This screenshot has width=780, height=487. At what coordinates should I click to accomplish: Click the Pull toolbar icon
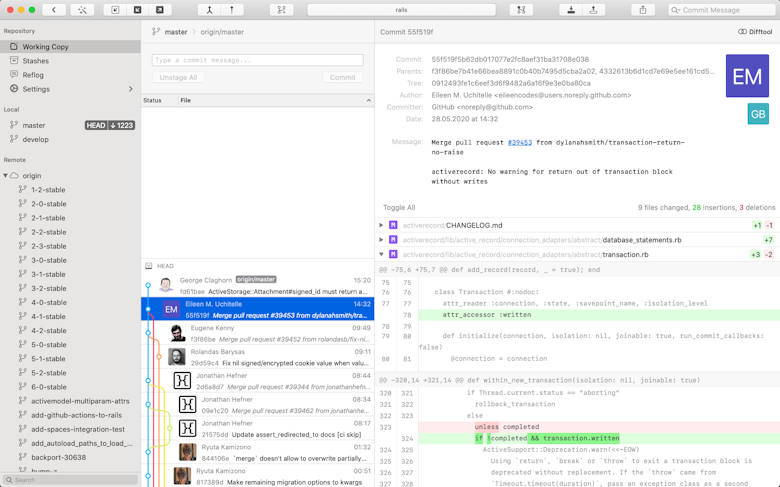click(137, 9)
